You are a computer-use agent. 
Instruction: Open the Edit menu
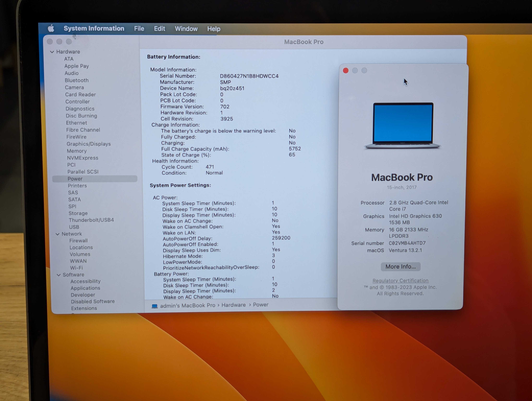point(159,29)
